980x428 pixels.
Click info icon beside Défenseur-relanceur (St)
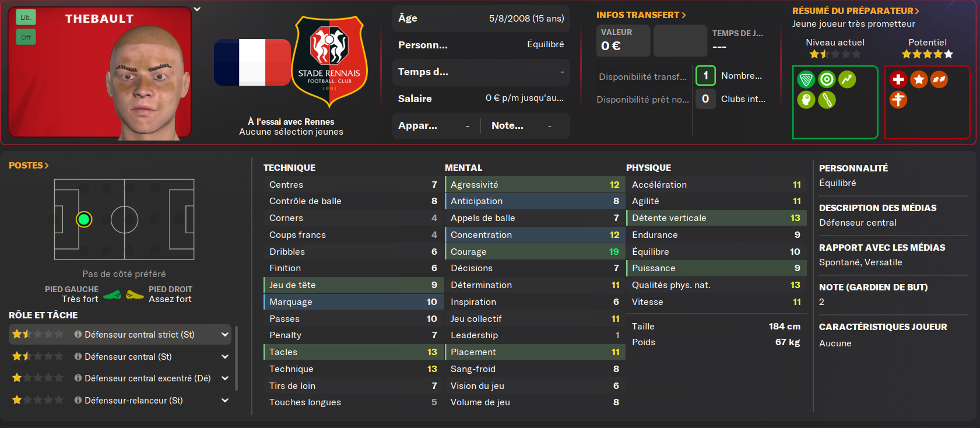pos(78,400)
